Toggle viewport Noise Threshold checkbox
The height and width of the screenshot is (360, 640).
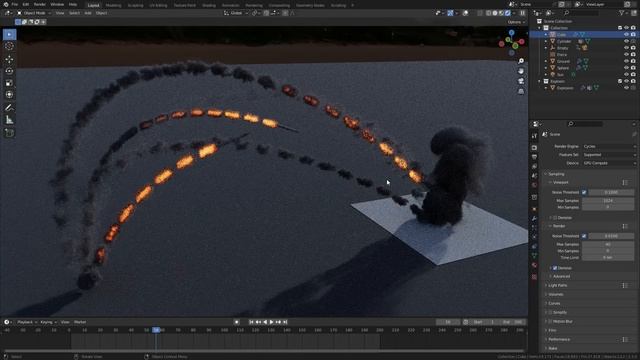584,192
